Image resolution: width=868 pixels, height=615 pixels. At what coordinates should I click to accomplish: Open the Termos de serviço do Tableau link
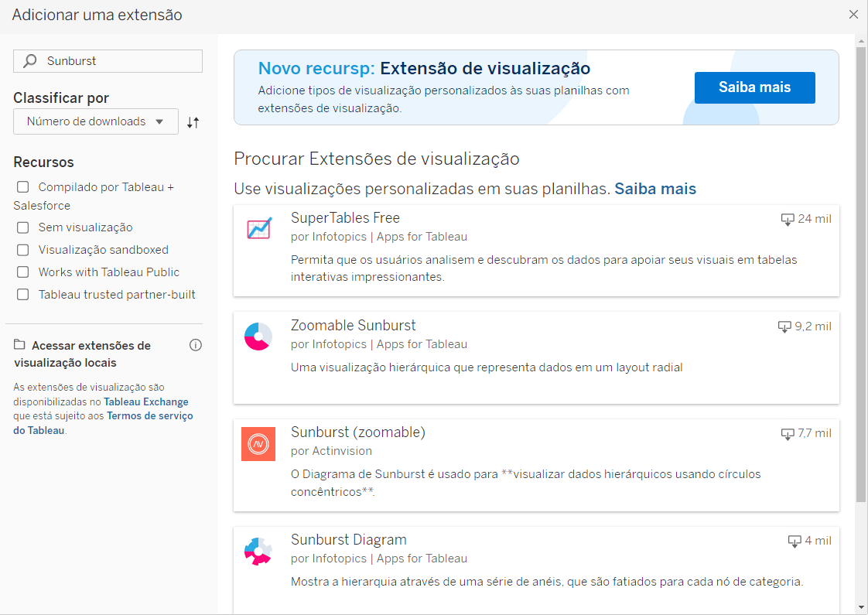coord(149,416)
